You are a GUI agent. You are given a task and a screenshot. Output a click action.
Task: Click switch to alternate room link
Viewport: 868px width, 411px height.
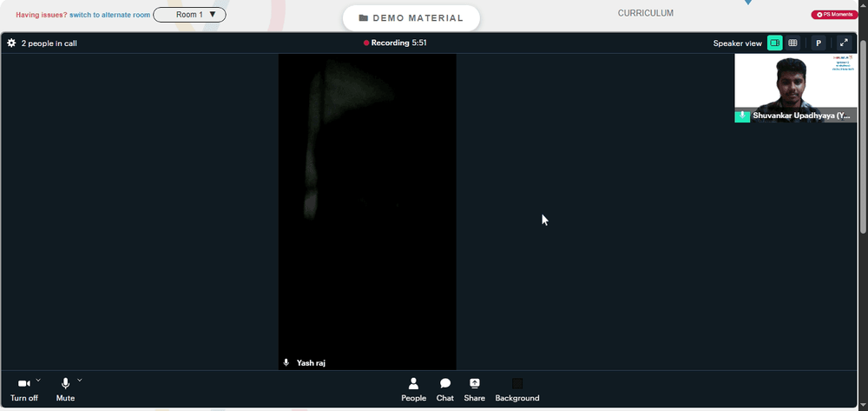click(x=109, y=15)
